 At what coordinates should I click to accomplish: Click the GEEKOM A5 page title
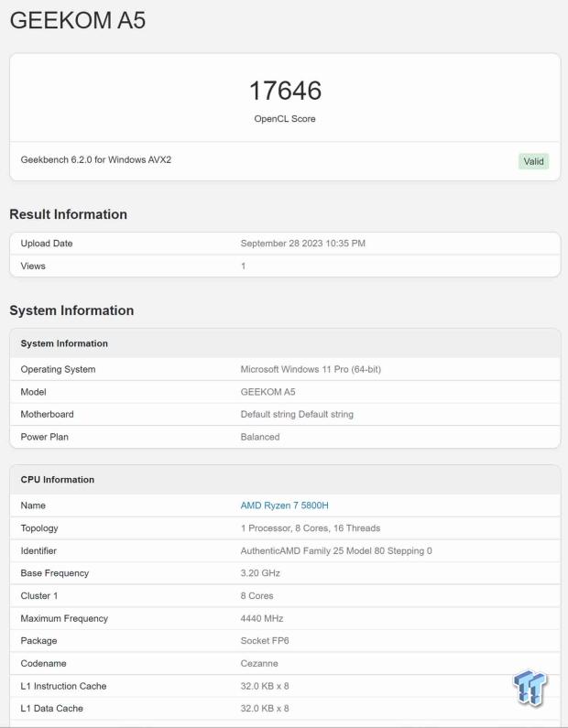point(78,20)
